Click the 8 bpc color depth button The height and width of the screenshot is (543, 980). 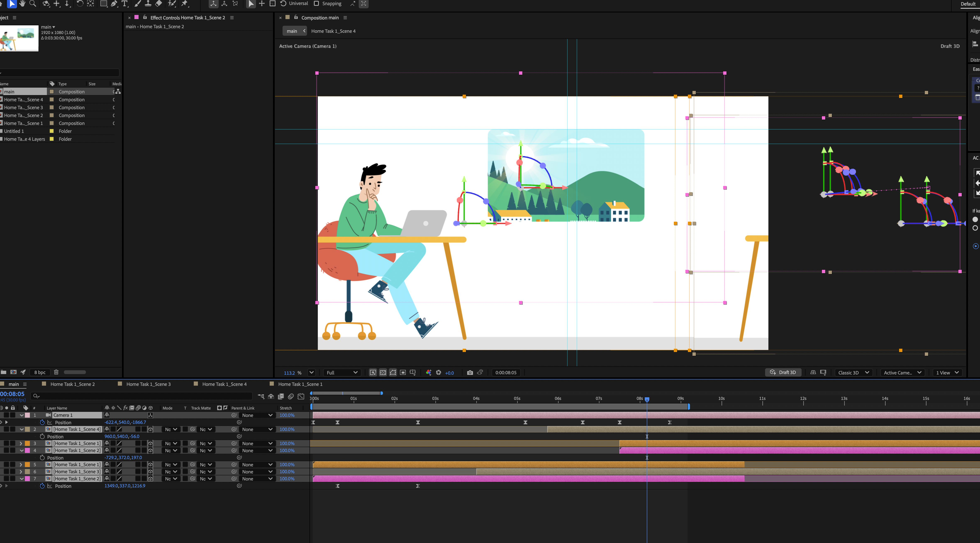click(x=40, y=372)
